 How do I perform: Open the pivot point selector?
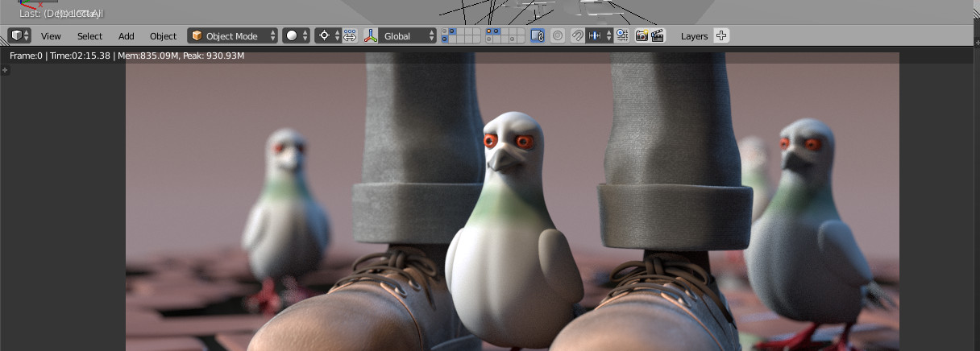(328, 36)
